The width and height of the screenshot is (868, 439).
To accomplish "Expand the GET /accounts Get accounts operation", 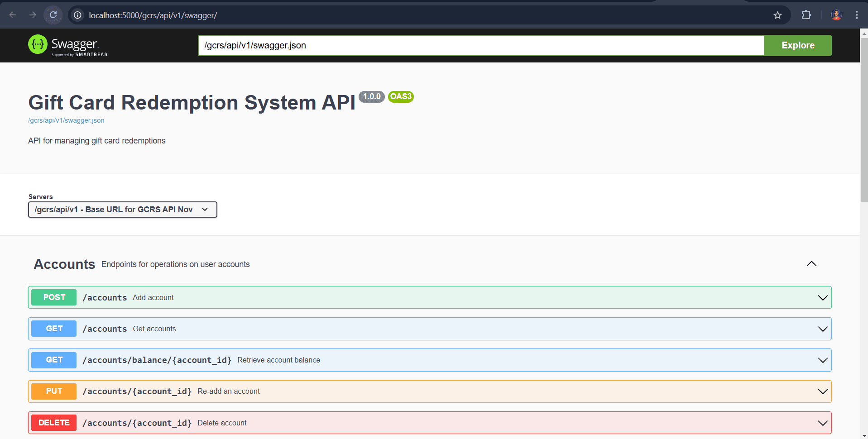I will point(430,329).
